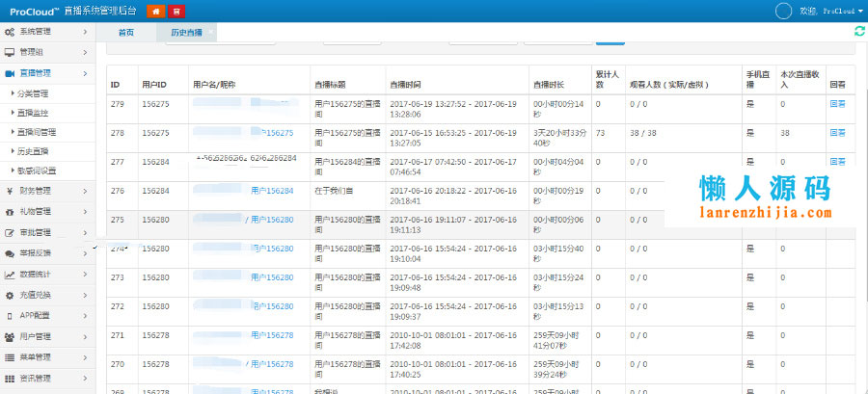Click the green refresh icon

pos(859,32)
